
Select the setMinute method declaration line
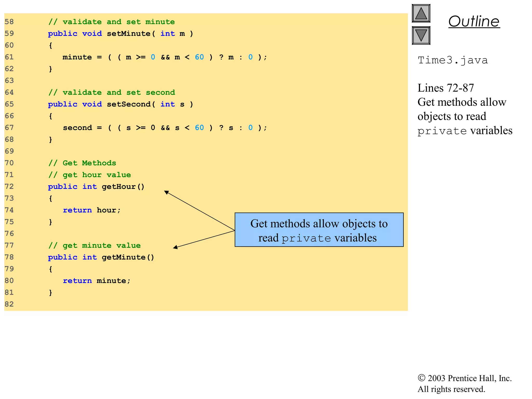click(x=121, y=34)
